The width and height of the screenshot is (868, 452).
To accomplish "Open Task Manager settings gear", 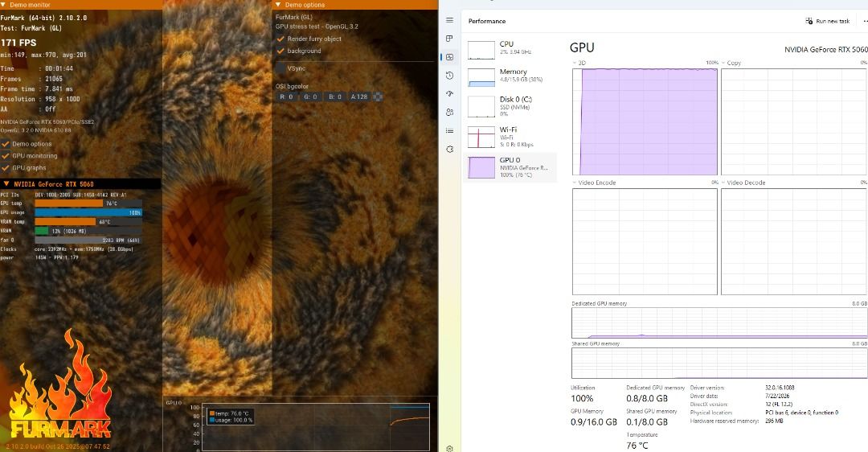I will click(449, 448).
